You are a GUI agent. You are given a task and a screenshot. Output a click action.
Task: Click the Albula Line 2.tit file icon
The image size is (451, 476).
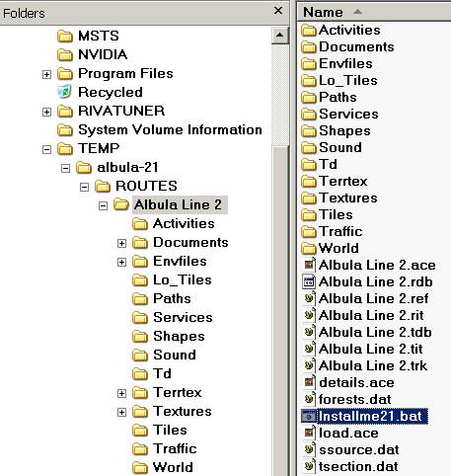(309, 349)
